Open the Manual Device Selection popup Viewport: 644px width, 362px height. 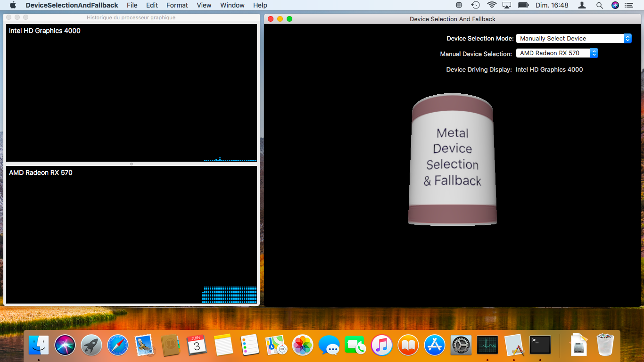(557, 53)
